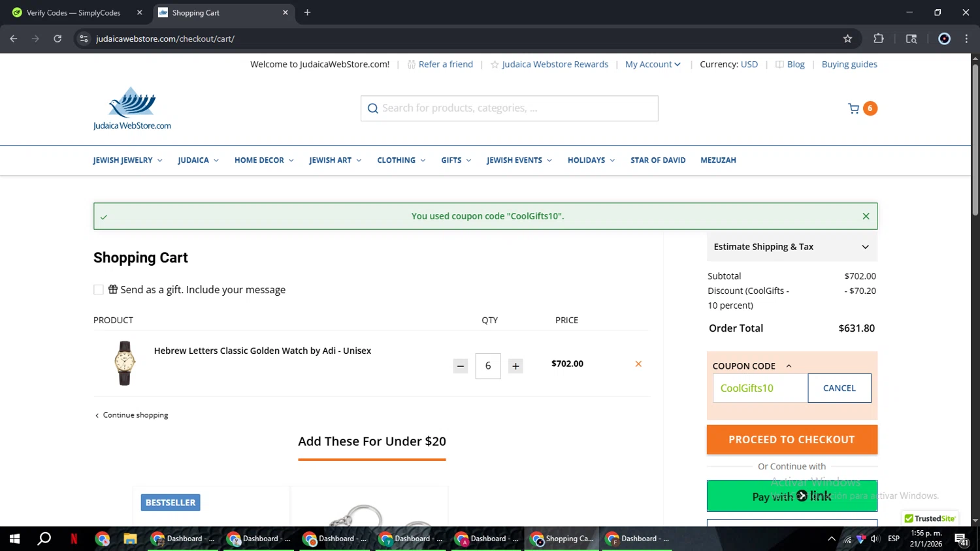Open the My Account dropdown
The height and width of the screenshot is (551, 980).
point(653,64)
